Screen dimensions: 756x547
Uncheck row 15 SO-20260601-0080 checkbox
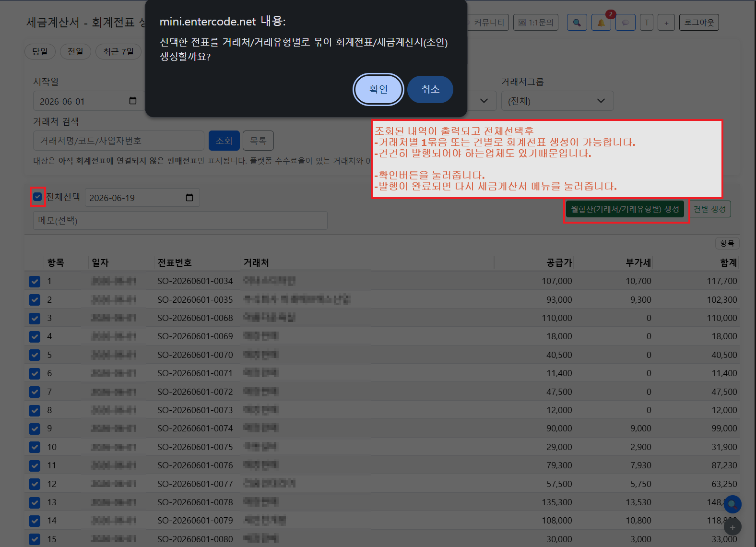point(35,539)
